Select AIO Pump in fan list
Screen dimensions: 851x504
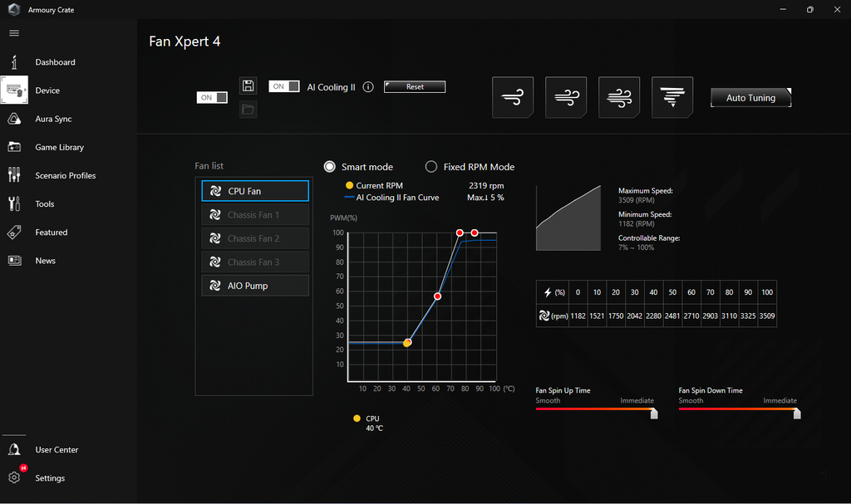pyautogui.click(x=255, y=286)
